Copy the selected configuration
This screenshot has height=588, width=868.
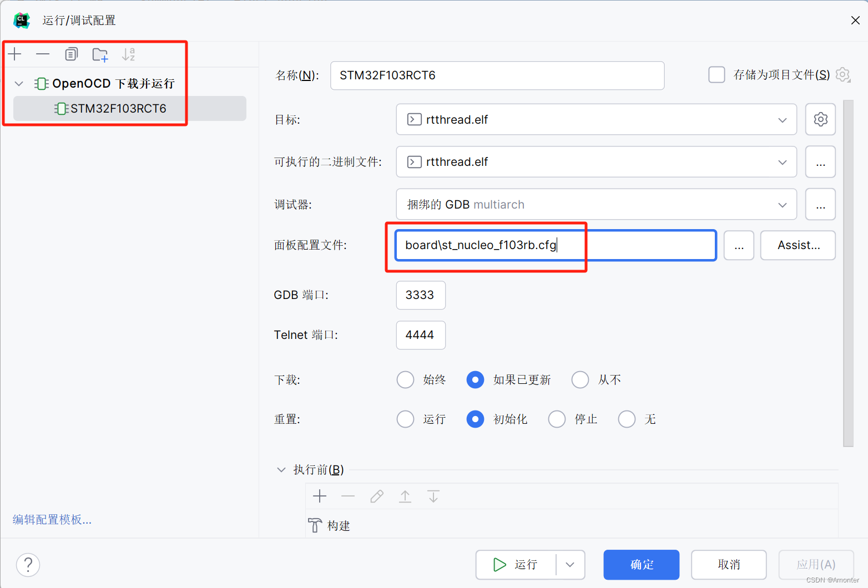click(x=71, y=54)
